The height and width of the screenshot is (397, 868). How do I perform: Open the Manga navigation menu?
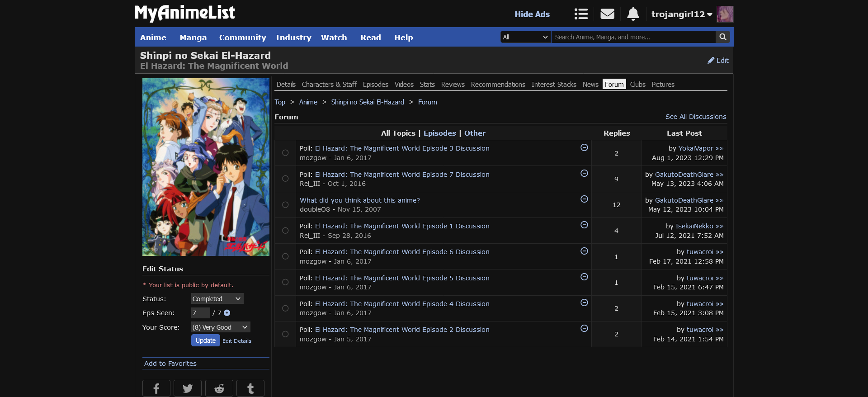tap(193, 38)
